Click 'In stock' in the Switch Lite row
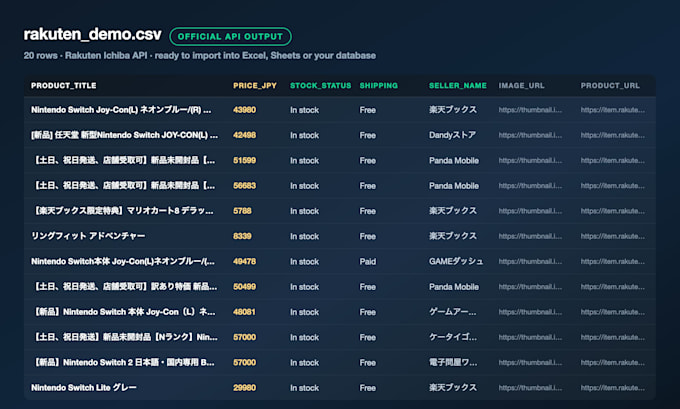 click(304, 388)
